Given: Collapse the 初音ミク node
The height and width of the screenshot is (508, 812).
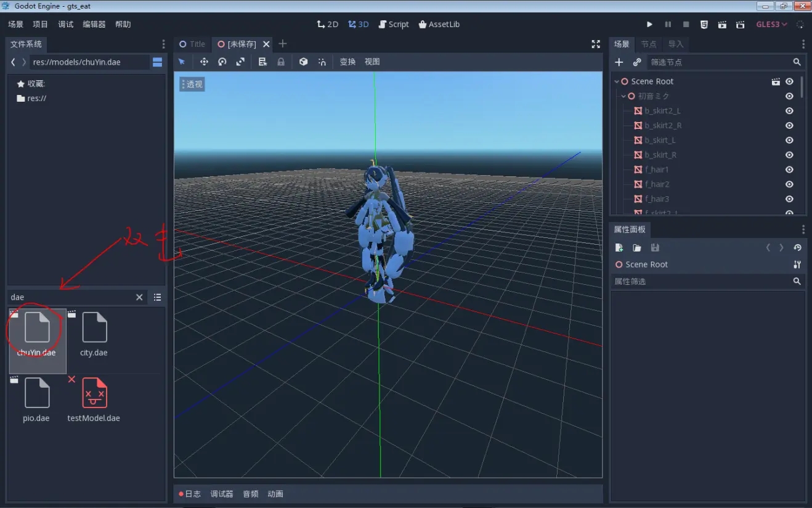Looking at the screenshot, I should click(x=623, y=96).
